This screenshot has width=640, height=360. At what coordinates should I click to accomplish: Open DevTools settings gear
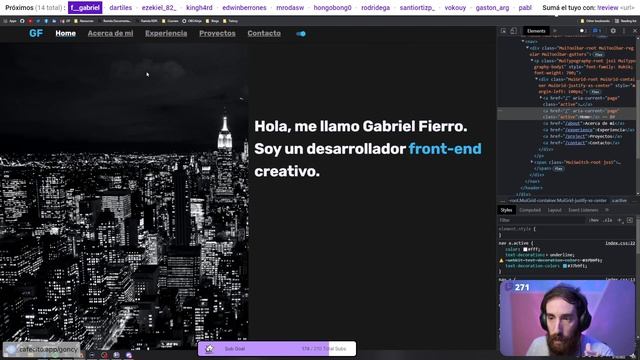(x=613, y=31)
